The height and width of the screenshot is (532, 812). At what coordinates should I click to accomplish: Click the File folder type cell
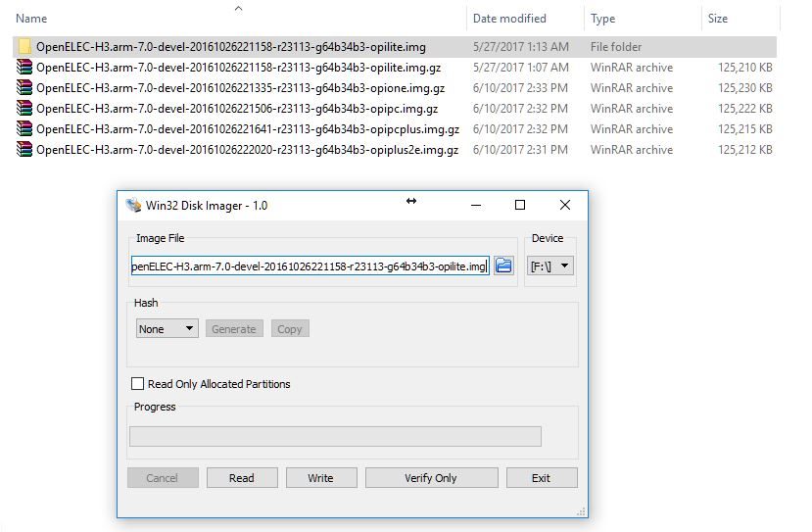click(616, 47)
